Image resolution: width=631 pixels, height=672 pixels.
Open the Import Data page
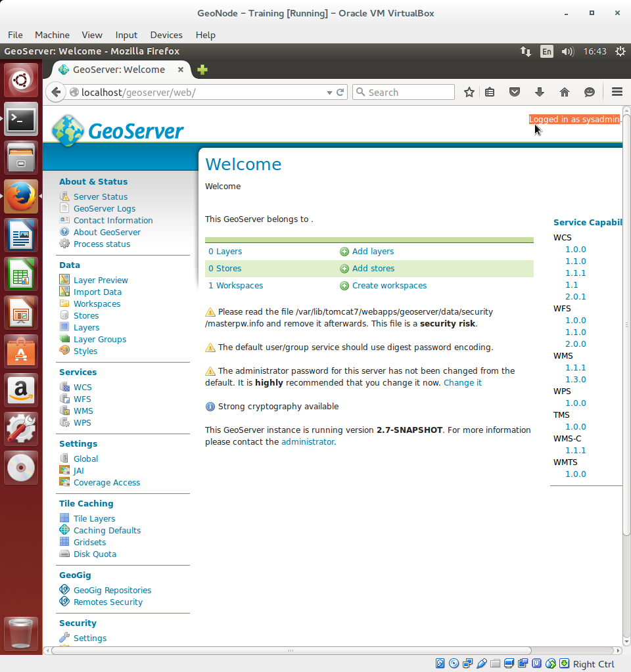[x=97, y=292]
